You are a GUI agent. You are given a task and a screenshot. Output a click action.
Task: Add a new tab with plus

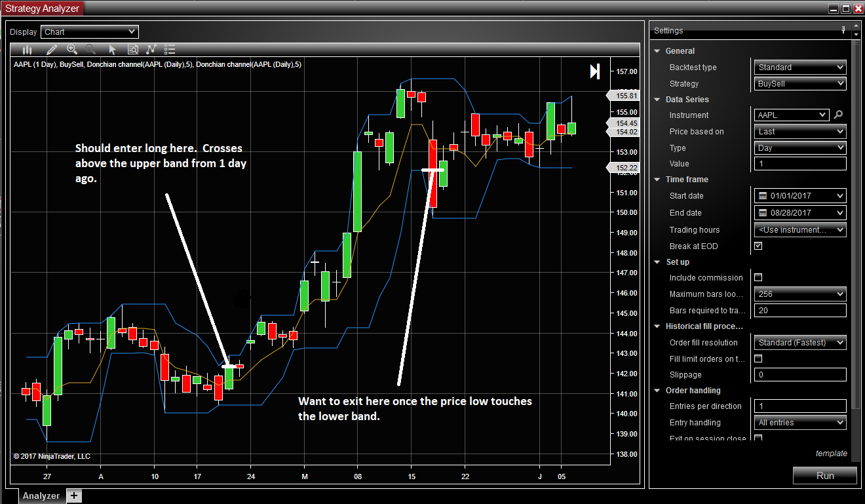coord(75,495)
